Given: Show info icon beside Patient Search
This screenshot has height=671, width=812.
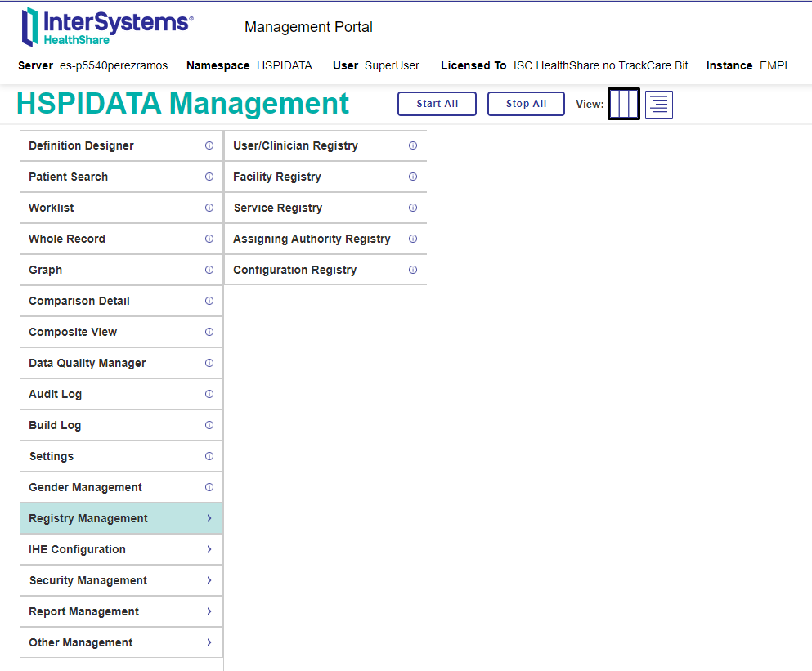Looking at the screenshot, I should tap(209, 177).
